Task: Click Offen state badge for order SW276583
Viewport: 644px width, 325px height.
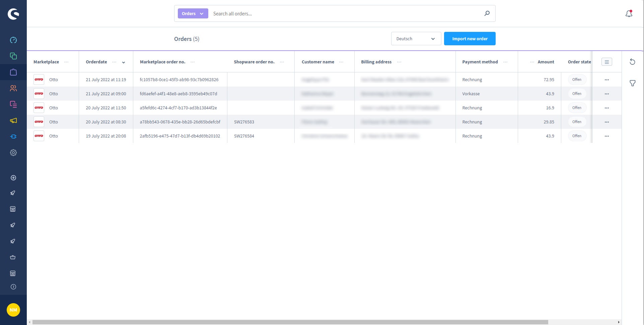Action: [x=577, y=122]
